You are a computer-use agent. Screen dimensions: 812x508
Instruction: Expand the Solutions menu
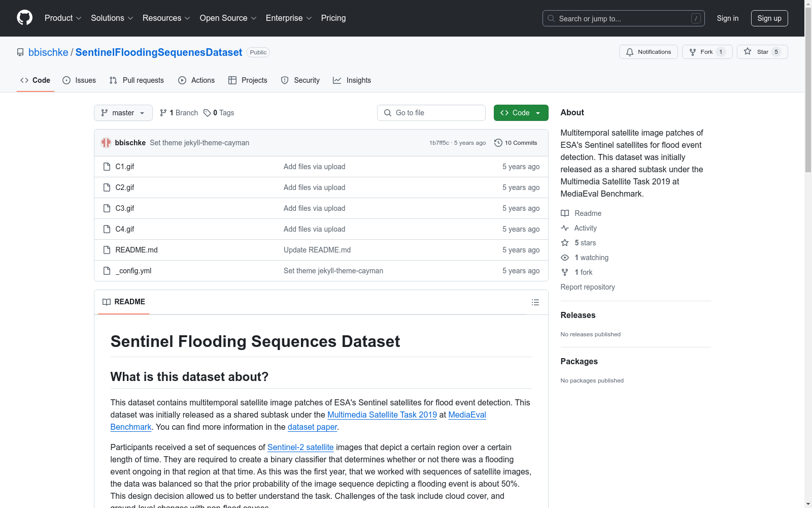112,18
